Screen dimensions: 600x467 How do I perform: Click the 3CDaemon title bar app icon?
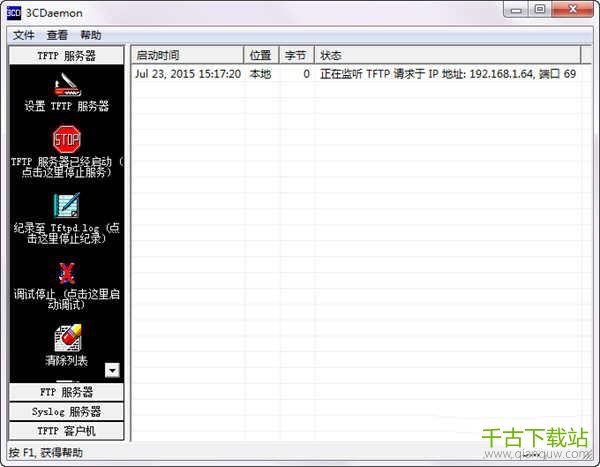[14, 10]
